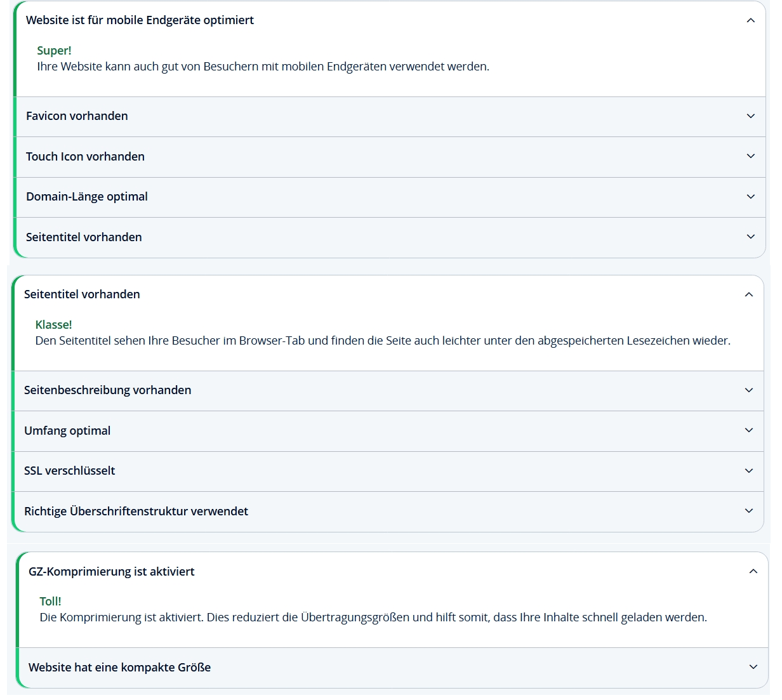
Task: Collapse mobile Endgeräte section via up chevron
Action: (x=750, y=20)
